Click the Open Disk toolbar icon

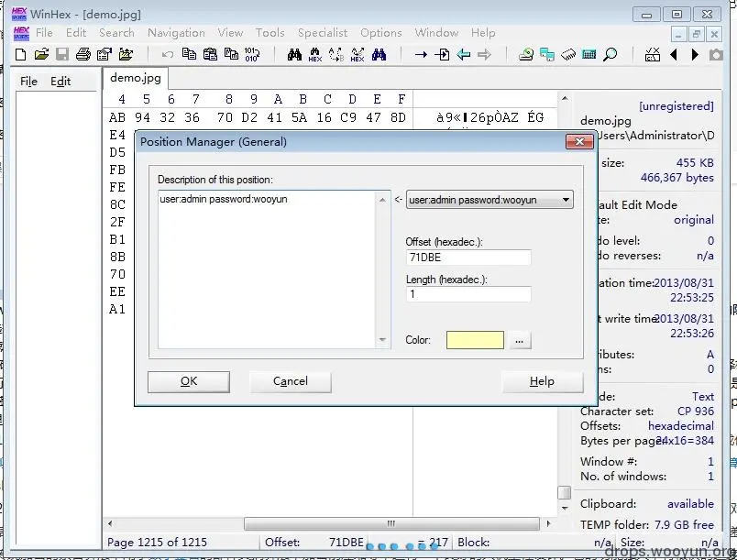[x=526, y=54]
